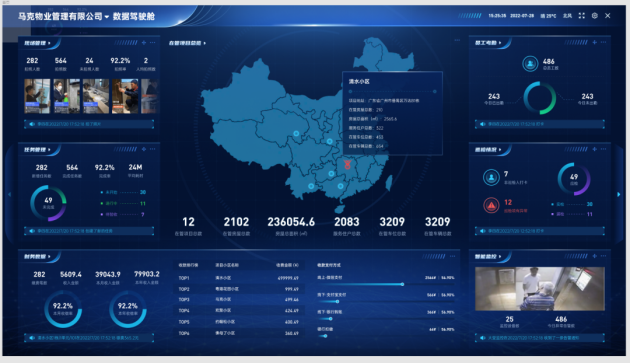The image size is (630, 363).
Task: Click the plus icon on the attendance panel with 486
Action: coord(595,42)
